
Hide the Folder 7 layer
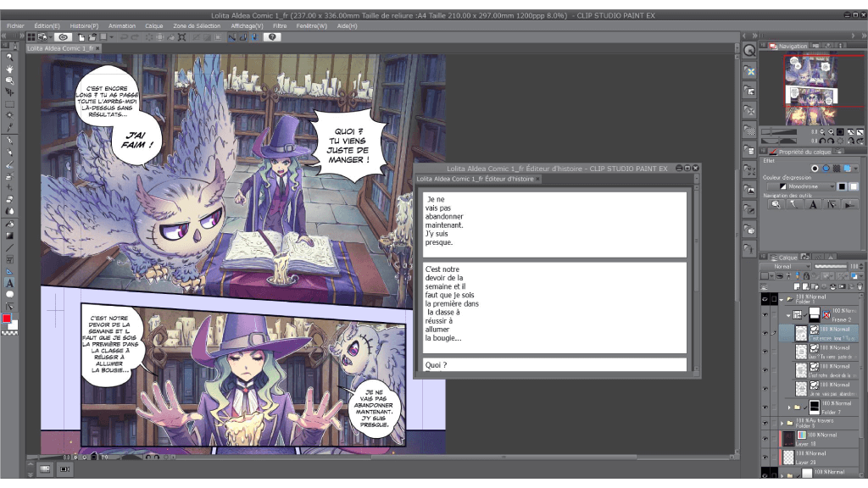pos(765,408)
